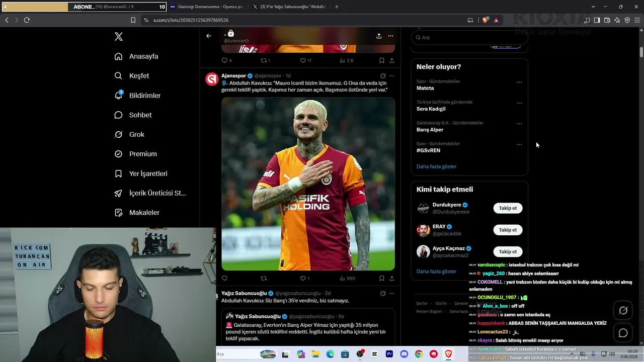Reload the page in Brave
Image resolution: width=644 pixels, height=362 pixels.
pyautogui.click(x=27, y=20)
